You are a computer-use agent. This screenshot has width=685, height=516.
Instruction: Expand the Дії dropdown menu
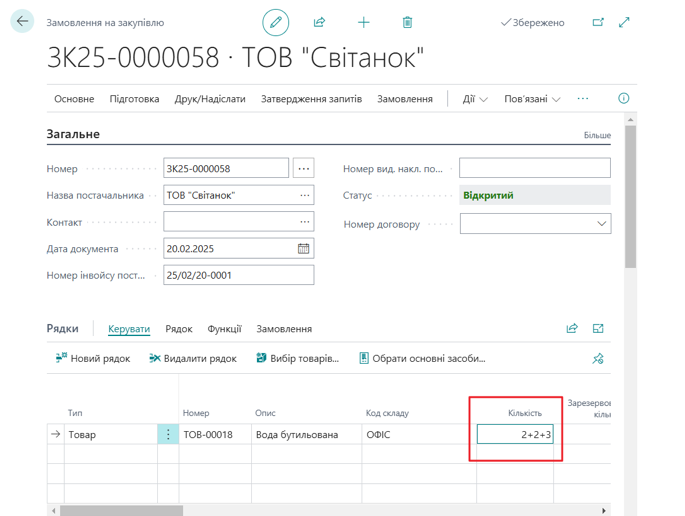pyautogui.click(x=475, y=99)
